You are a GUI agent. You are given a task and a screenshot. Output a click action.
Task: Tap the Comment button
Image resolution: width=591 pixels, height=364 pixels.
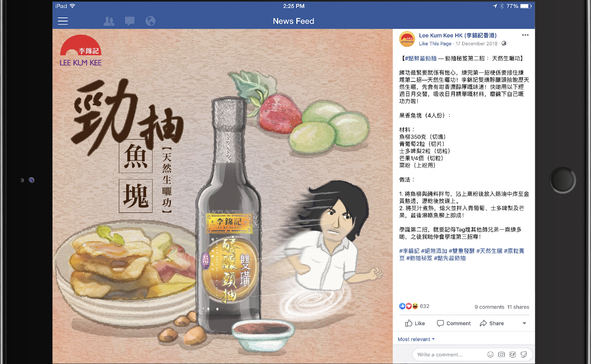pyautogui.click(x=454, y=323)
